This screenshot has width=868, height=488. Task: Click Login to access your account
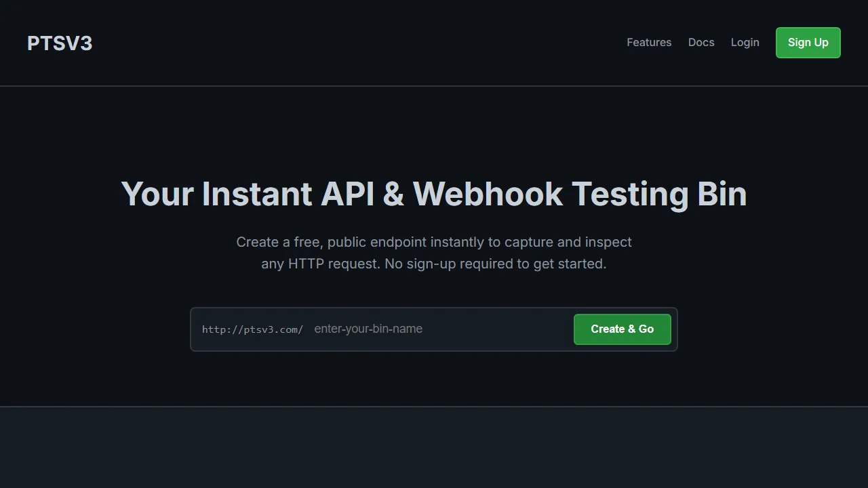coord(745,42)
